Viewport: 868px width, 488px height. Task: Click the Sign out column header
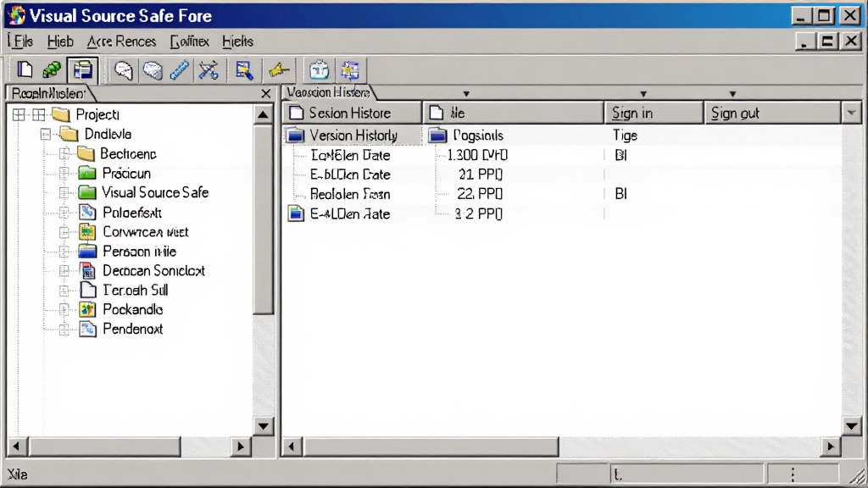click(773, 113)
